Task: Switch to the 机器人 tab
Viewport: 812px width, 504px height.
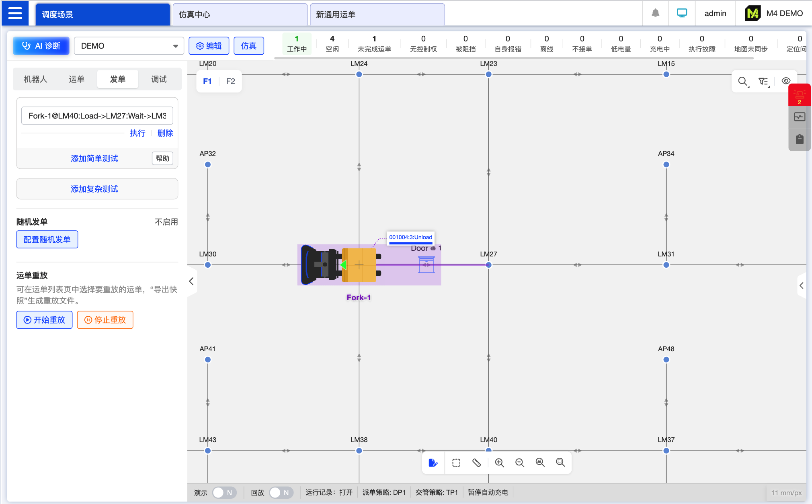Action: 35,79
